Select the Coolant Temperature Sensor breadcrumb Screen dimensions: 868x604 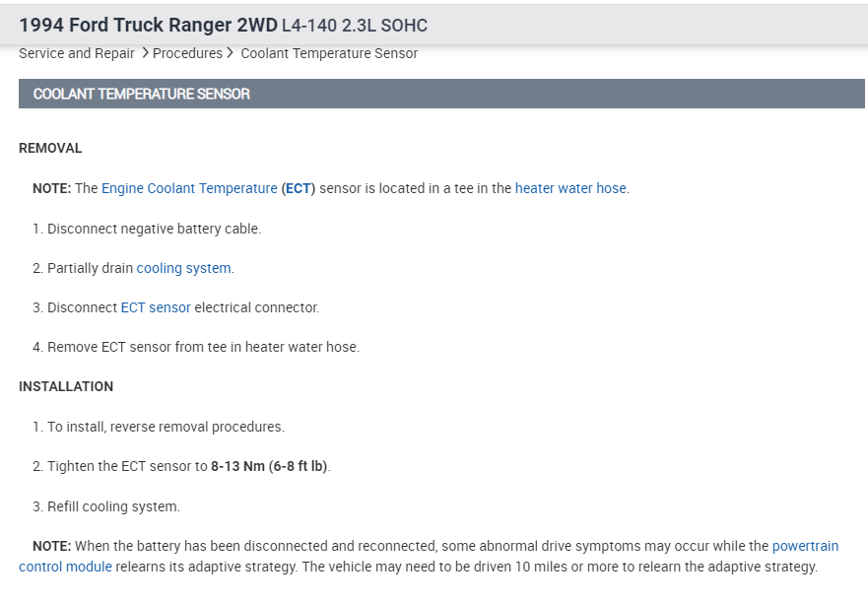point(329,53)
